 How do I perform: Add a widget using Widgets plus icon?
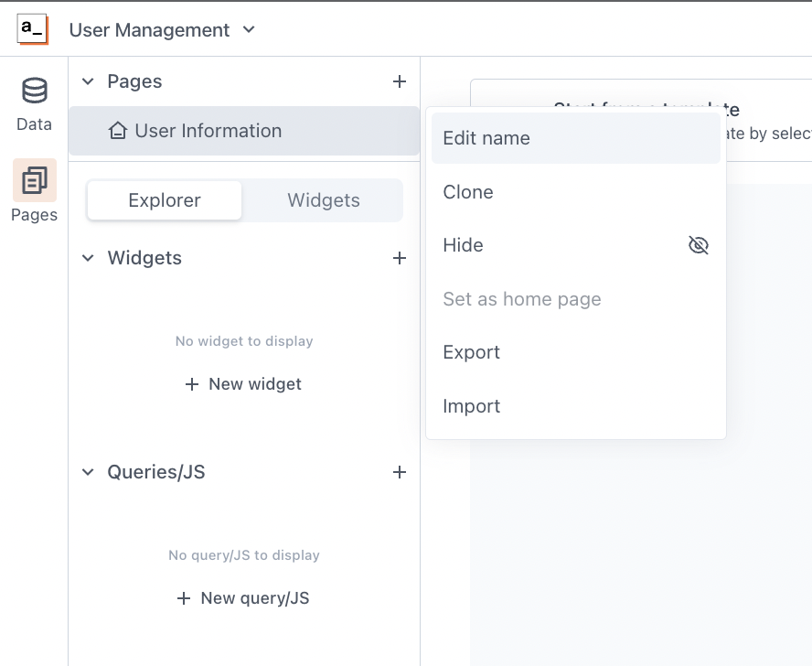[x=400, y=258]
